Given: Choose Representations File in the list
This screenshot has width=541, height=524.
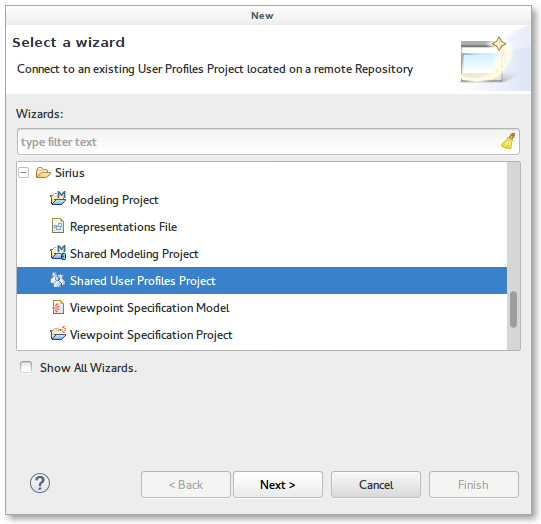Looking at the screenshot, I should (x=124, y=227).
